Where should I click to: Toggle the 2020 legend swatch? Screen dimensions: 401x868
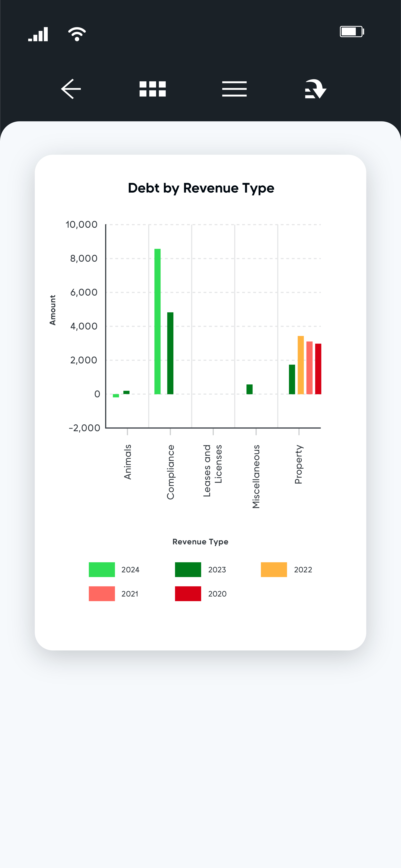click(x=188, y=594)
